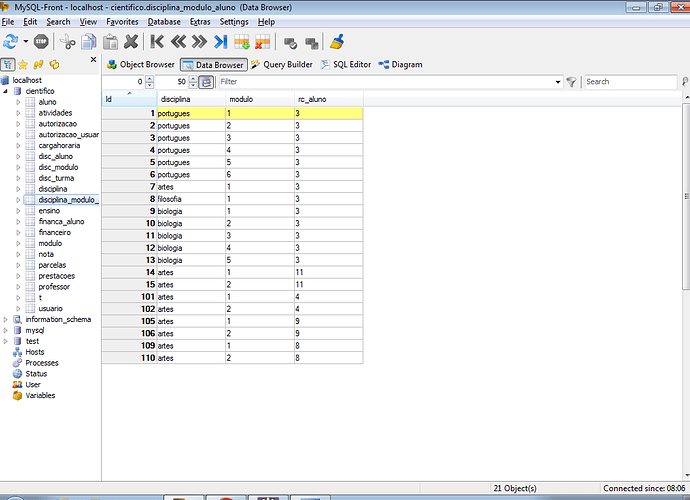The image size is (690, 500).
Task: Click the Delete X toolbar icon
Action: coord(131,42)
